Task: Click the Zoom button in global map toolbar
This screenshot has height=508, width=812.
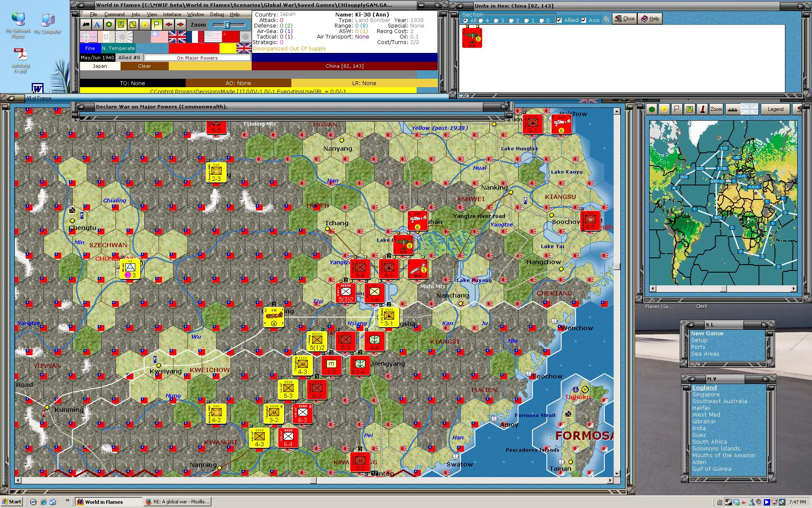Action: (716, 109)
